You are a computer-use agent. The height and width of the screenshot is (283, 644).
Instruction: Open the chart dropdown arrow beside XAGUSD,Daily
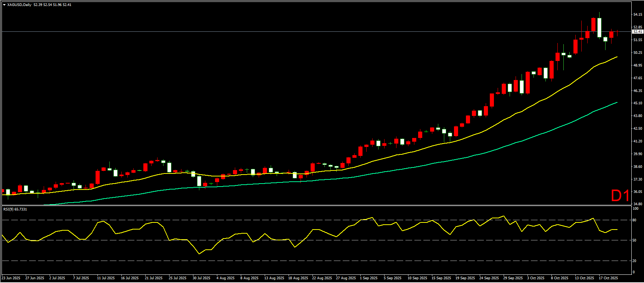tap(4, 5)
